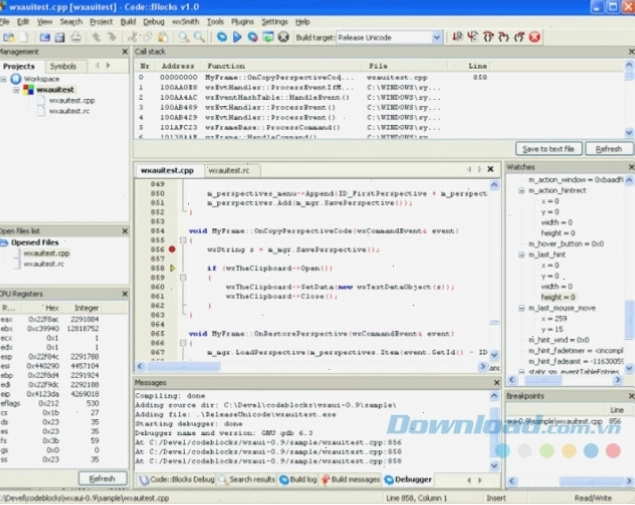Close the Management panel
Screen dimensions: 635x505
click(125, 52)
